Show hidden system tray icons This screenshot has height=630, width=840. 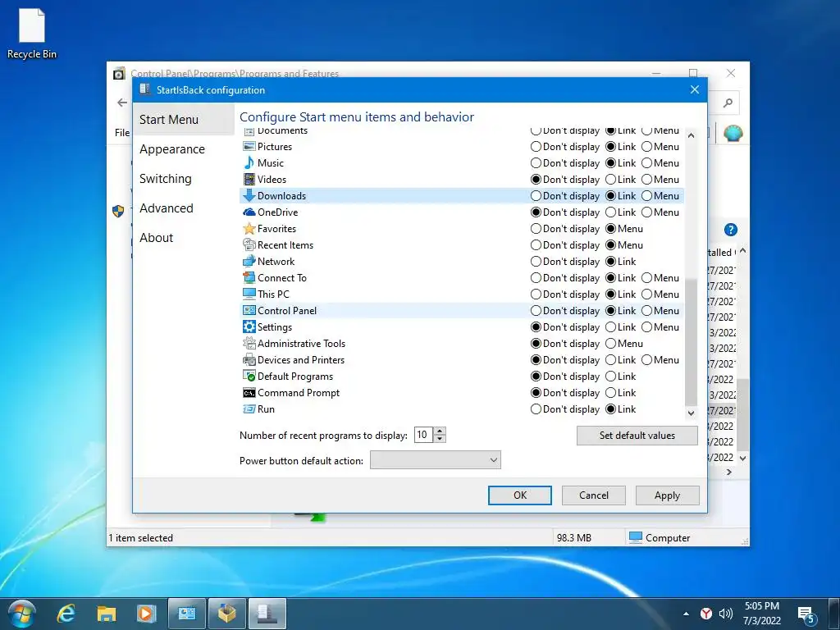(x=686, y=614)
